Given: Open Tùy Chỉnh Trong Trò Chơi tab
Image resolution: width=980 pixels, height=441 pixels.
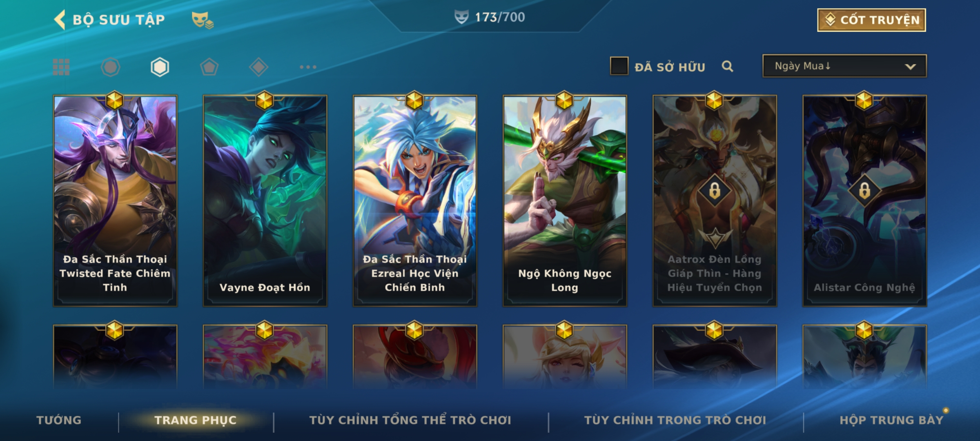Looking at the screenshot, I should [675, 420].
